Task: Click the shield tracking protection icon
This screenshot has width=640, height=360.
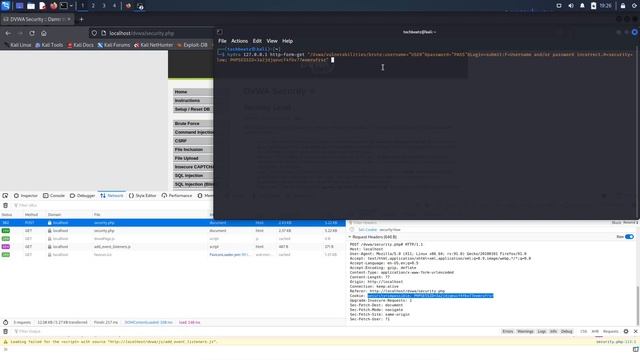Action: [94, 33]
